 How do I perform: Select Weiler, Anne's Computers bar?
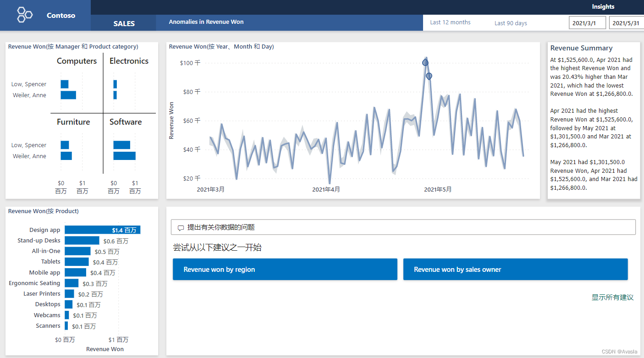(68, 95)
